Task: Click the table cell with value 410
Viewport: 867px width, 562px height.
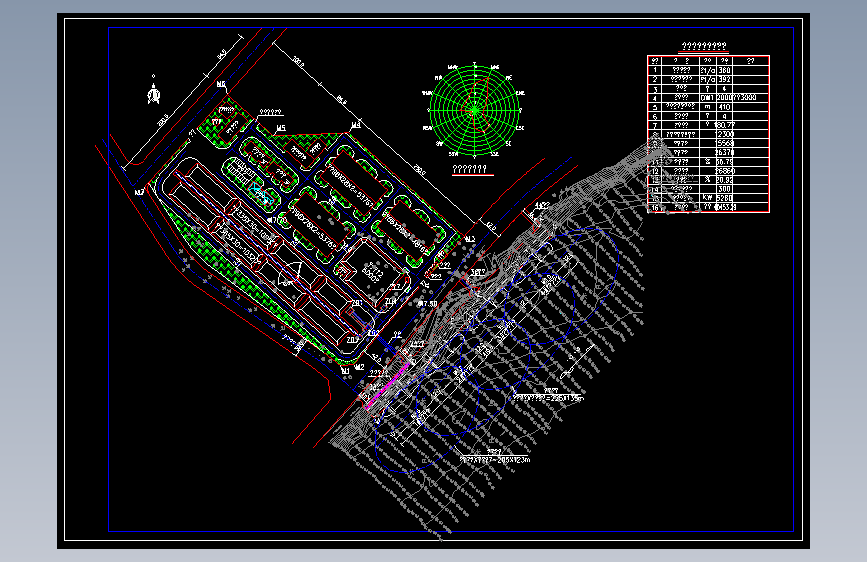Action: click(x=725, y=107)
